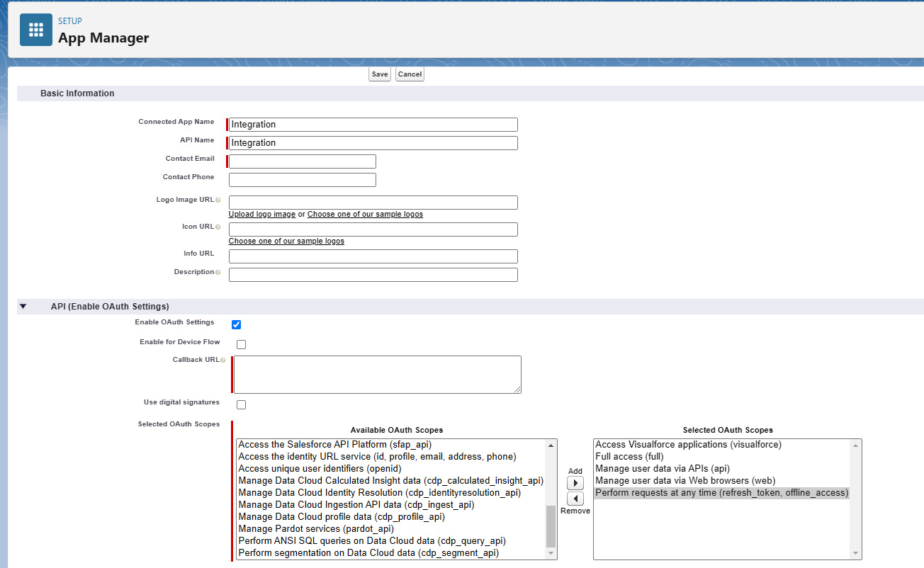Click the Contact Phone input box
The height and width of the screenshot is (568, 924).
[x=303, y=180]
